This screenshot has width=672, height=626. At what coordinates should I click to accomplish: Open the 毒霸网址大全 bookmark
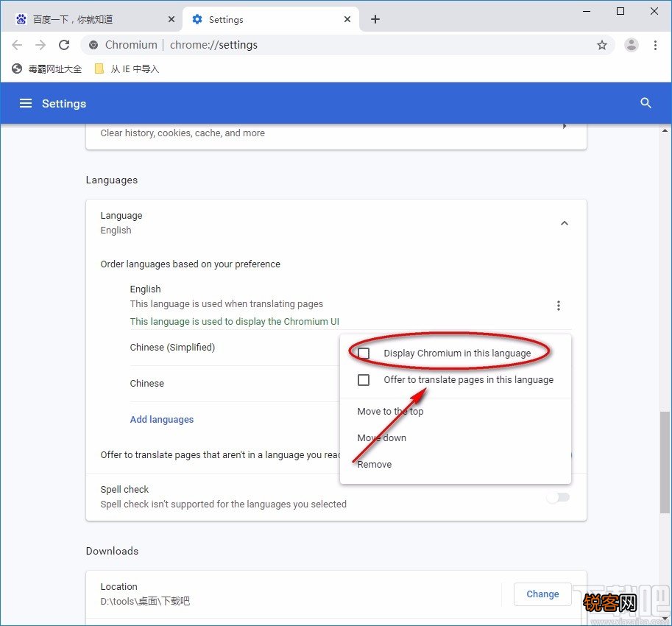(x=46, y=68)
